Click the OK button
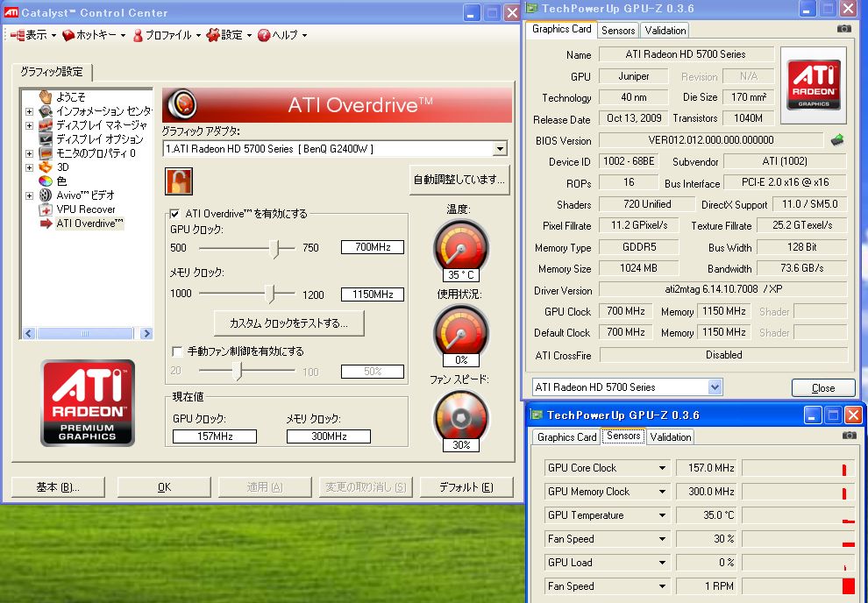The image size is (868, 603). pos(164,487)
